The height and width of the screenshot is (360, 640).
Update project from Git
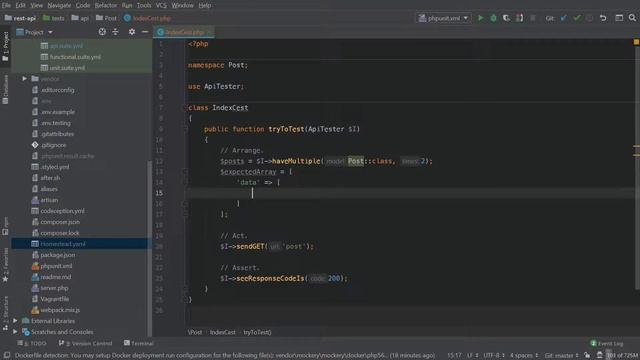[x=564, y=18]
